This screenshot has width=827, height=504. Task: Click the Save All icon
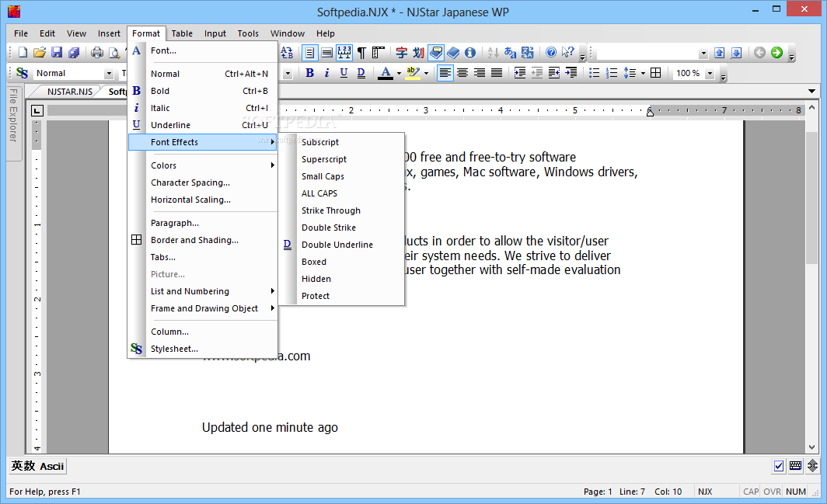pyautogui.click(x=74, y=52)
